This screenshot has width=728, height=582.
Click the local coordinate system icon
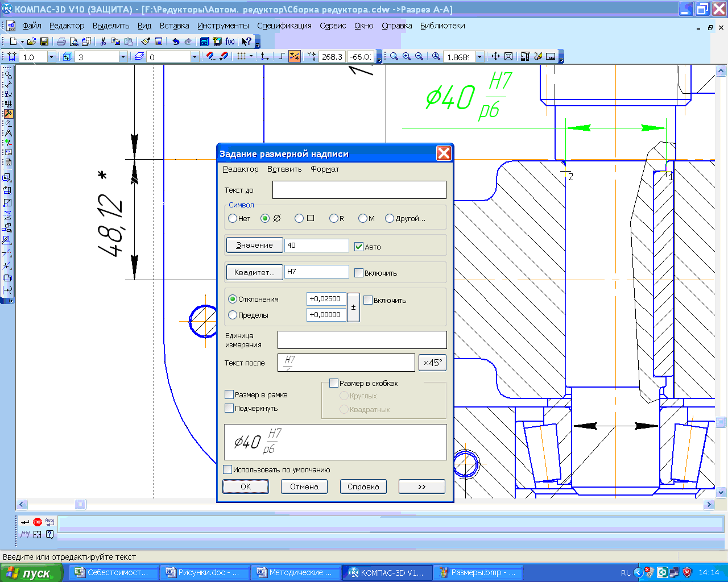tap(264, 56)
